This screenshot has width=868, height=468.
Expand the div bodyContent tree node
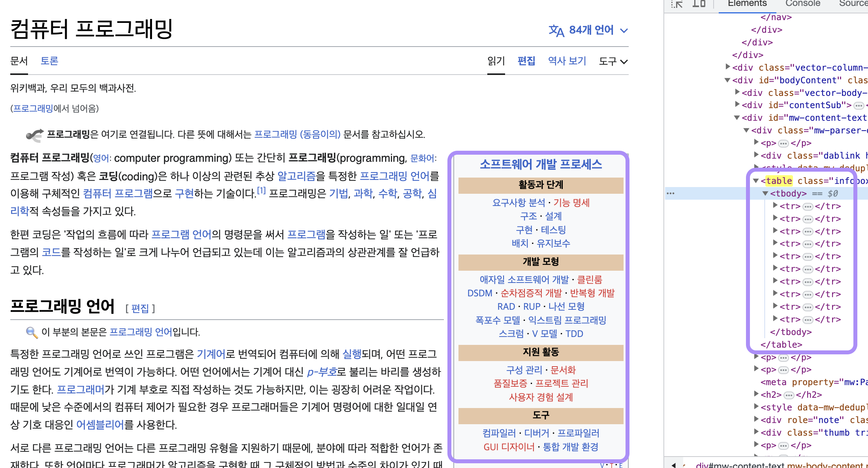coord(727,80)
